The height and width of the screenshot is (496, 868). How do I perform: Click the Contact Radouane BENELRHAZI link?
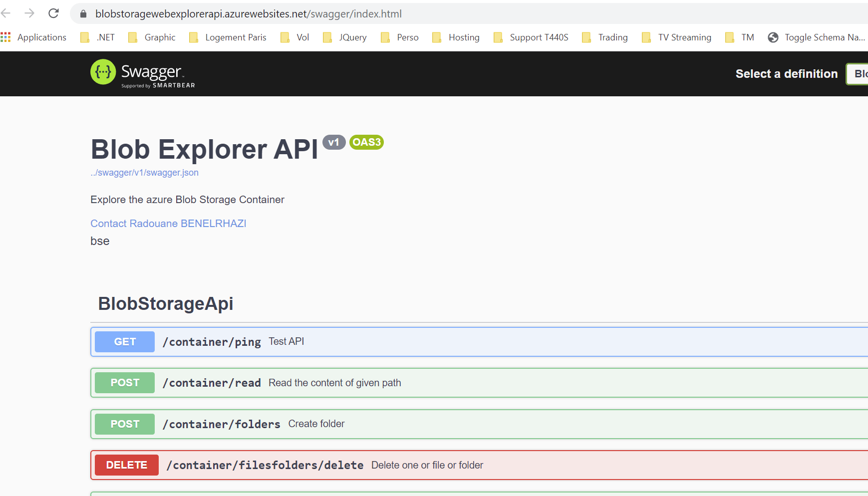click(x=168, y=223)
